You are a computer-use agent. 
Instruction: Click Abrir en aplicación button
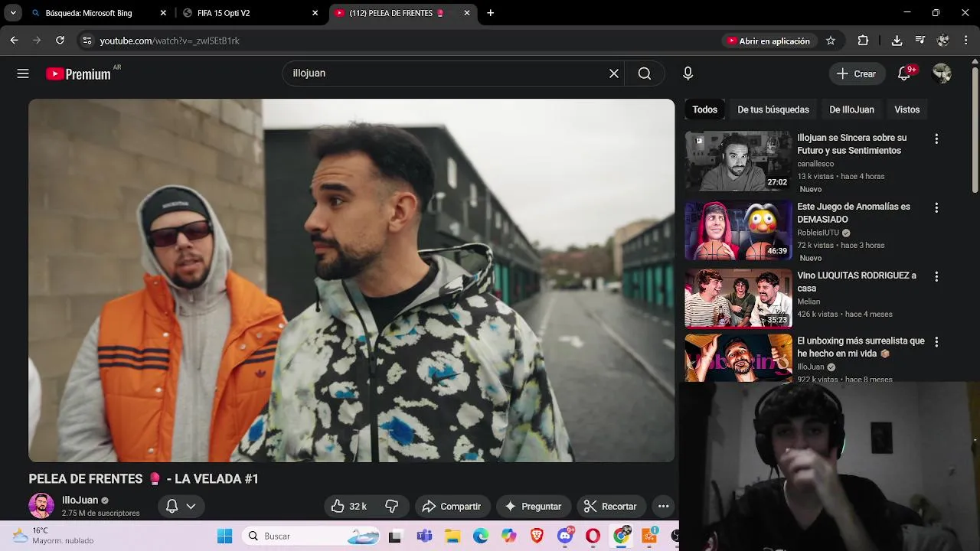(768, 41)
